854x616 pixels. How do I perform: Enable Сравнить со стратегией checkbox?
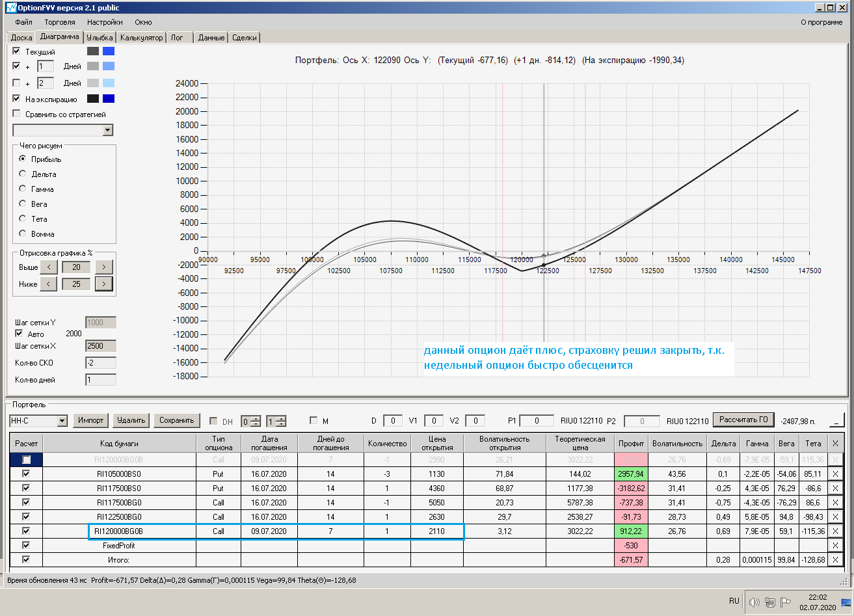coord(17,114)
